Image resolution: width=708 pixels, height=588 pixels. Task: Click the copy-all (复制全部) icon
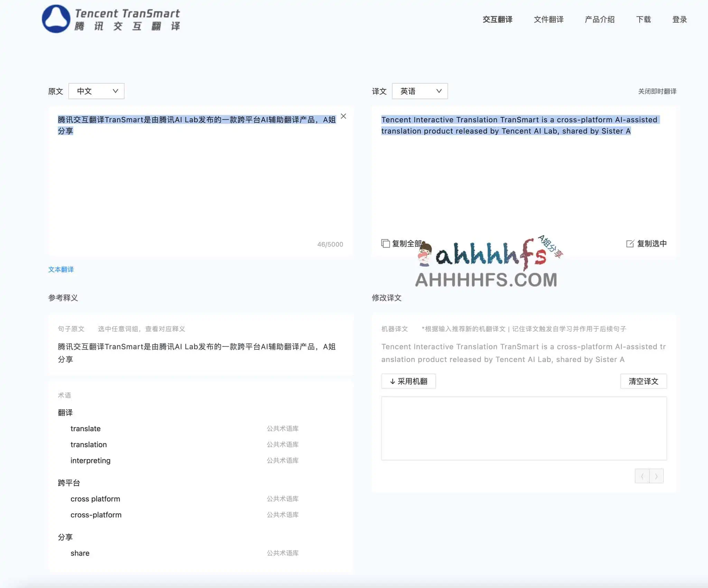385,244
